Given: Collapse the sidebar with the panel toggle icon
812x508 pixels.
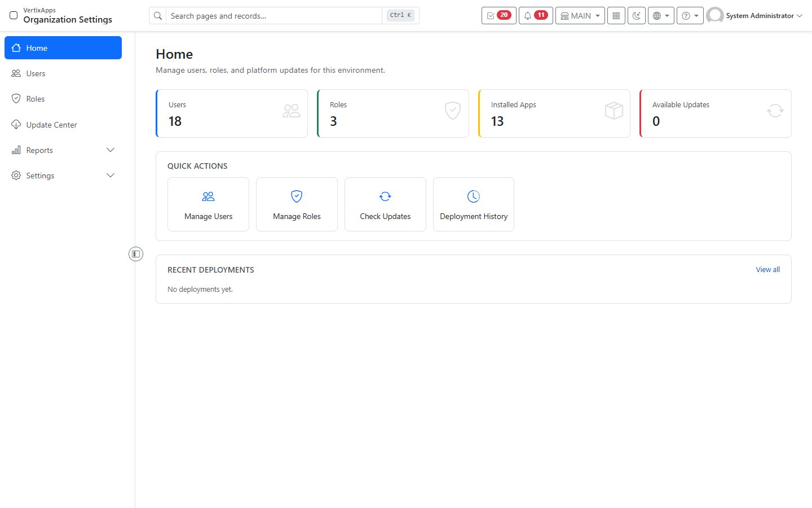Looking at the screenshot, I should point(136,254).
